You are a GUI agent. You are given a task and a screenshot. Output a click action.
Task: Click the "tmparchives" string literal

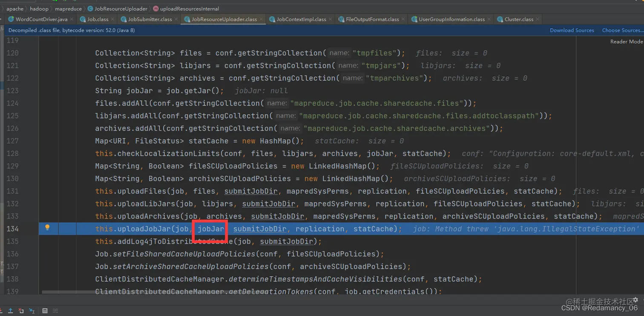[394, 78]
